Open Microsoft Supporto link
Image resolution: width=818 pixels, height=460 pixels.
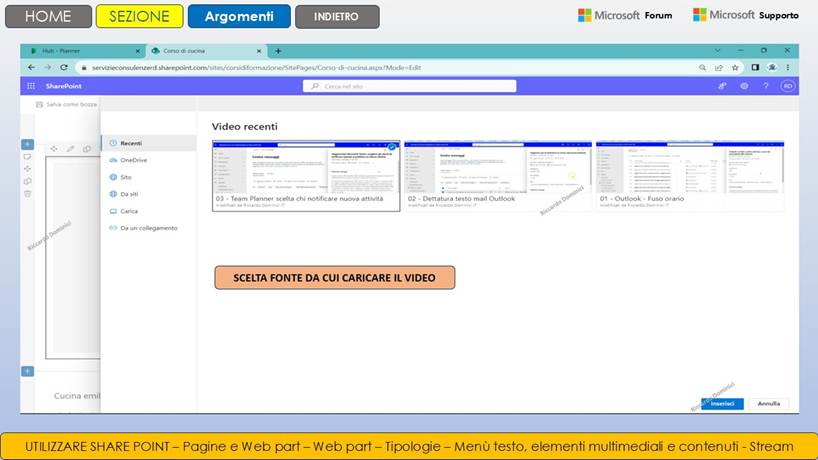[745, 15]
